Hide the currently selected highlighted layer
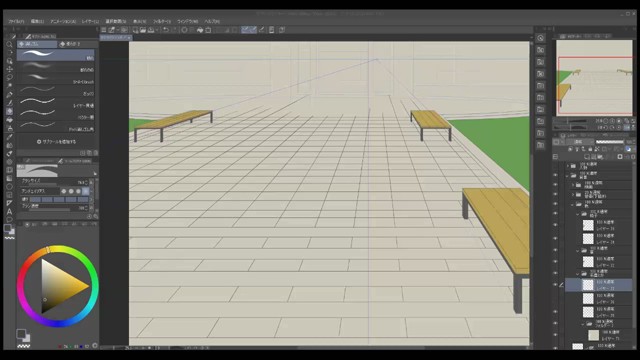Viewport: 640px width, 360px height. 555,284
